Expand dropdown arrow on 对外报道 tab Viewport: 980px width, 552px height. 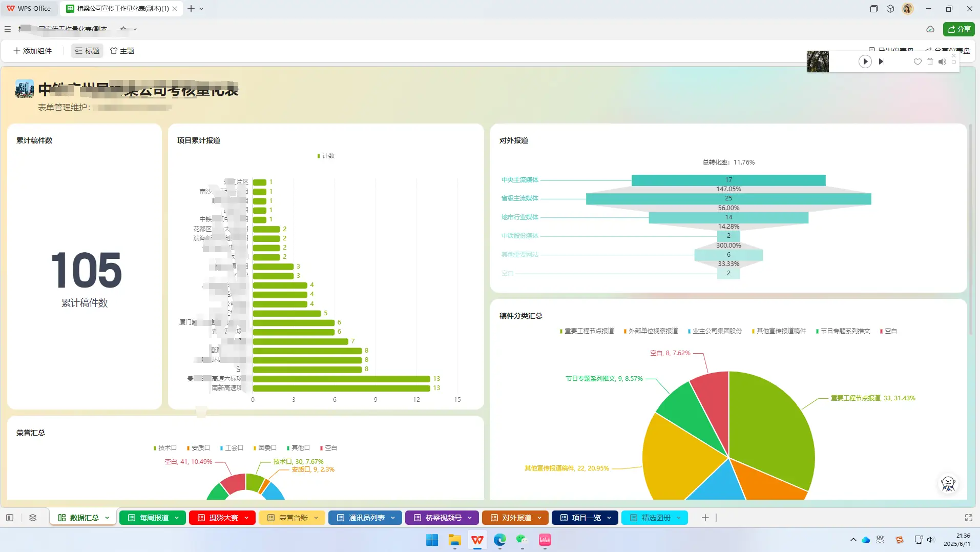click(539, 518)
